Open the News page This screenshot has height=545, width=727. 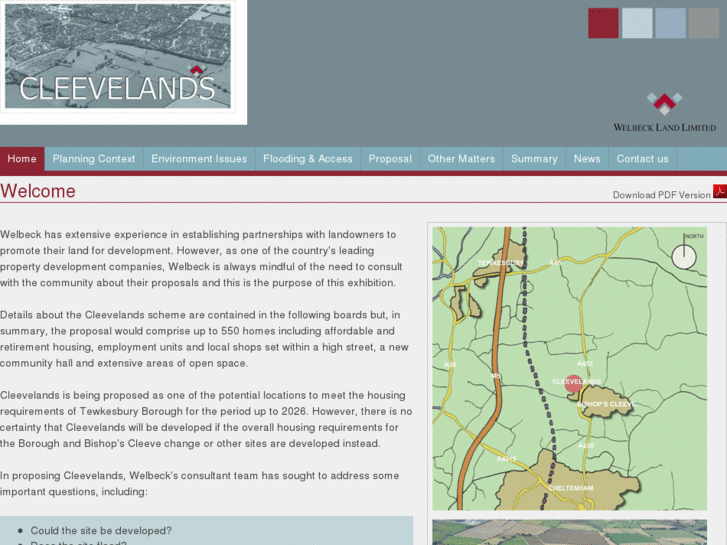pyautogui.click(x=587, y=159)
